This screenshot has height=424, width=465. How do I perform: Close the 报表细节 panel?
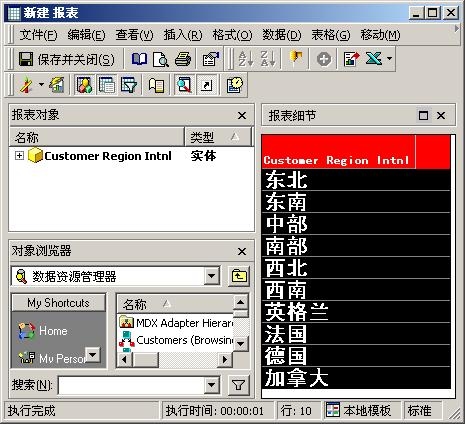tap(441, 115)
